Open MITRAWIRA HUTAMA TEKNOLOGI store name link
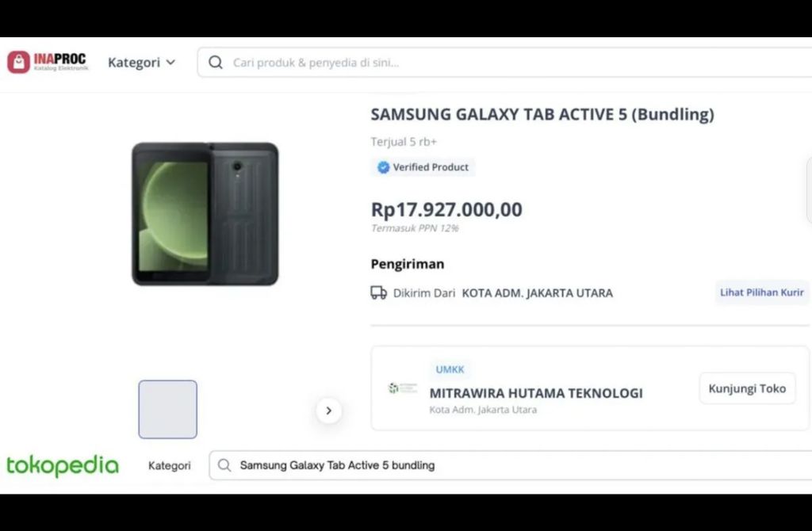The image size is (812, 531). pos(536,393)
